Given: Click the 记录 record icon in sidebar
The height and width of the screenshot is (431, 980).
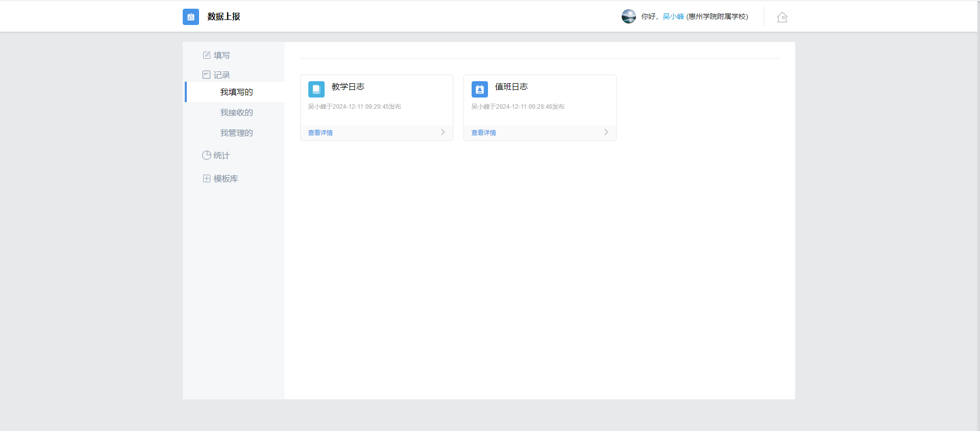Looking at the screenshot, I should pyautogui.click(x=207, y=75).
